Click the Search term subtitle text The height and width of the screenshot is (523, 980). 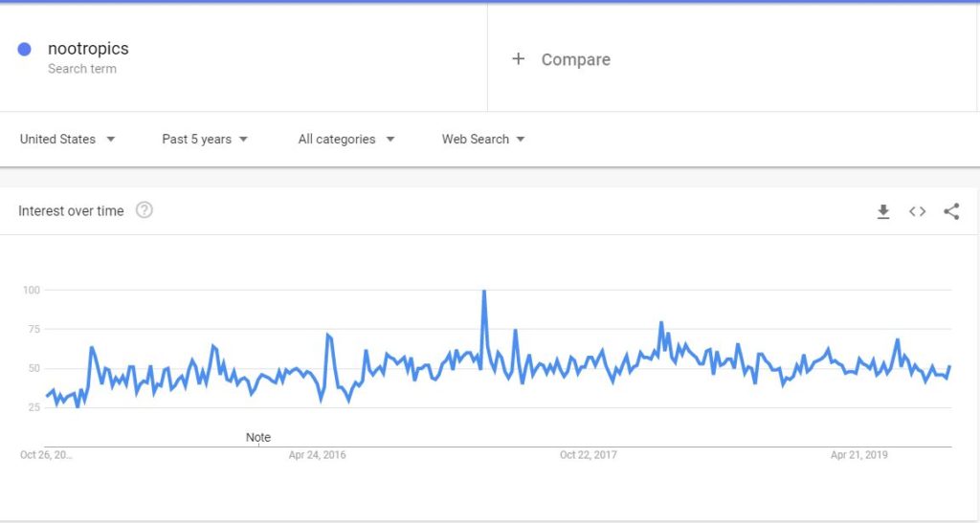click(82, 69)
